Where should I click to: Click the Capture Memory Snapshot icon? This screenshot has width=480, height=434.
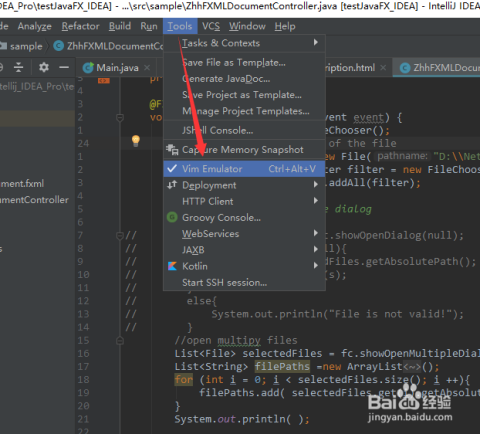[172, 150]
